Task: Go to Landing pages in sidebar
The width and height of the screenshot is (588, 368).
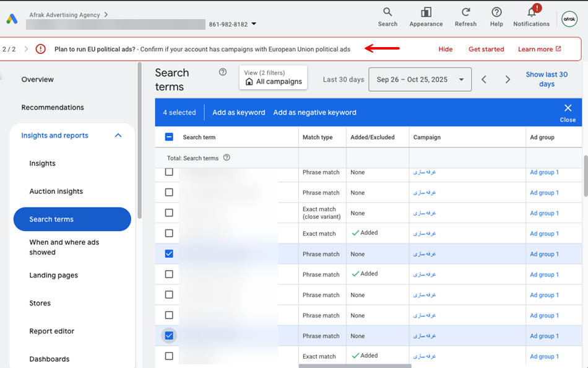Action: [x=53, y=275]
